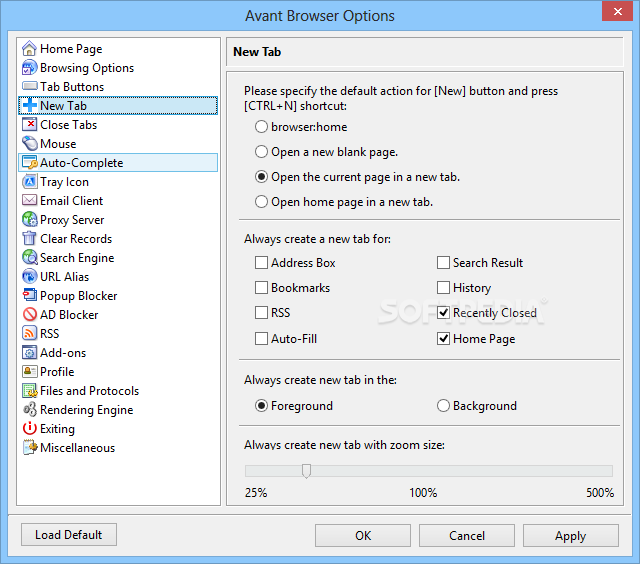The height and width of the screenshot is (564, 640).
Task: Uncheck the Recently Closed checkbox
Action: [x=443, y=313]
